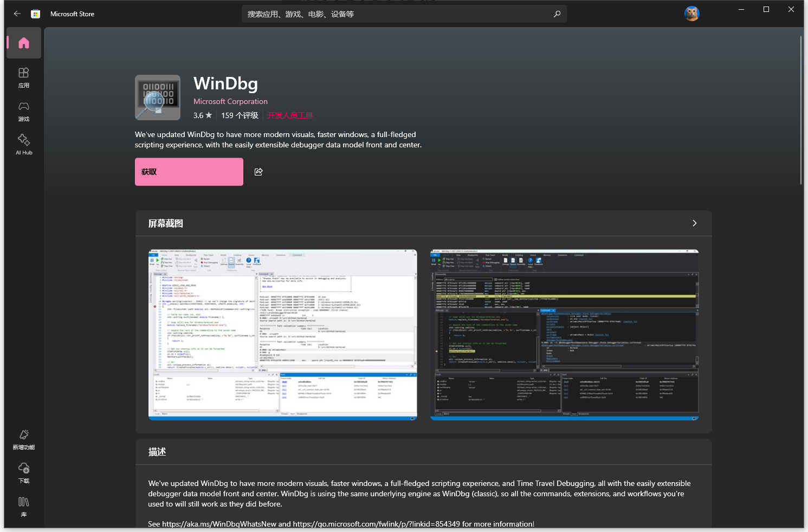Open the 下载 (Downloads) page

24,473
